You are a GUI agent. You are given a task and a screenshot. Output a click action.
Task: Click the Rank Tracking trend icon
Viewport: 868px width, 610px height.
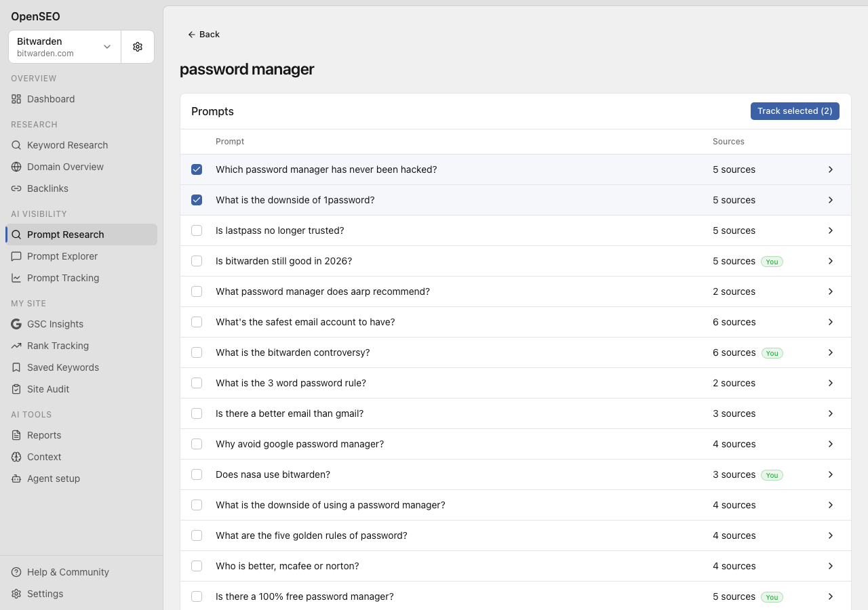coord(16,346)
